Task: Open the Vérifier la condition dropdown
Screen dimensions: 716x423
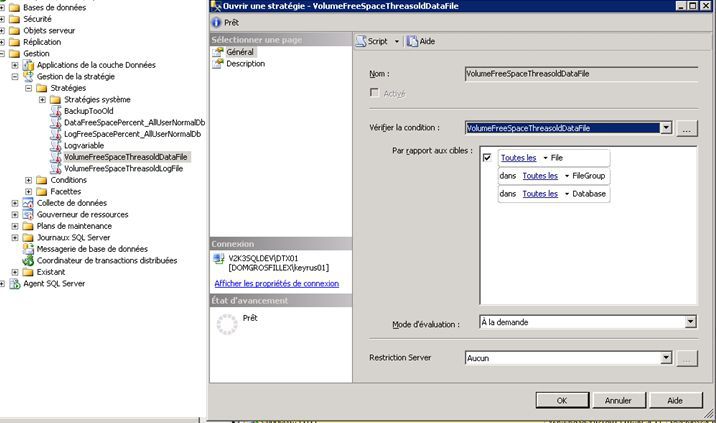Action: (666, 128)
